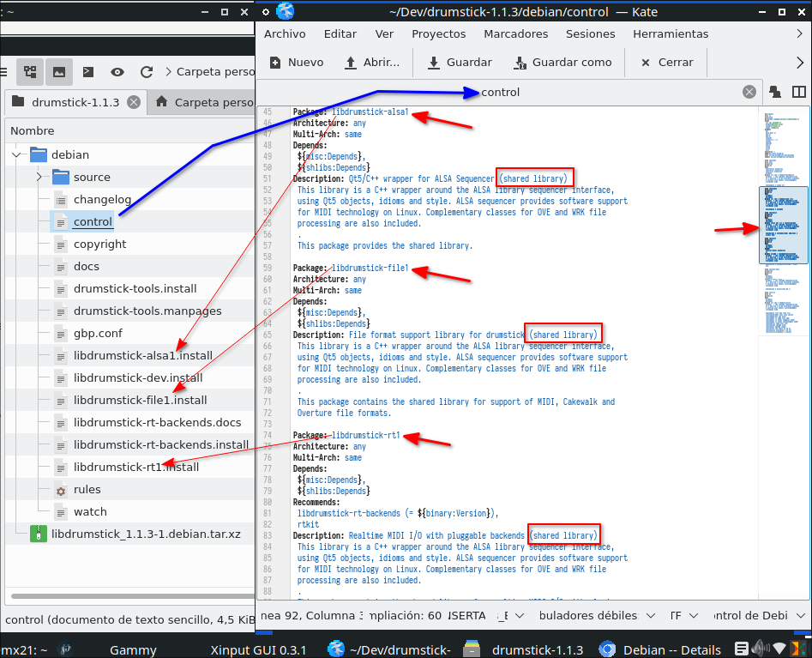The height and width of the screenshot is (658, 812).
Task: Toggle the INSERTA input mode in status bar
Action: 466,615
